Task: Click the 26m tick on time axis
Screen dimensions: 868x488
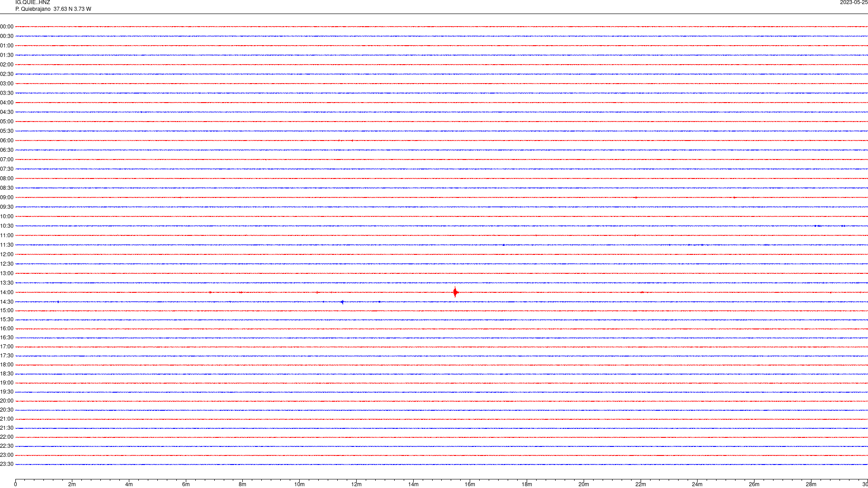Action: click(754, 484)
